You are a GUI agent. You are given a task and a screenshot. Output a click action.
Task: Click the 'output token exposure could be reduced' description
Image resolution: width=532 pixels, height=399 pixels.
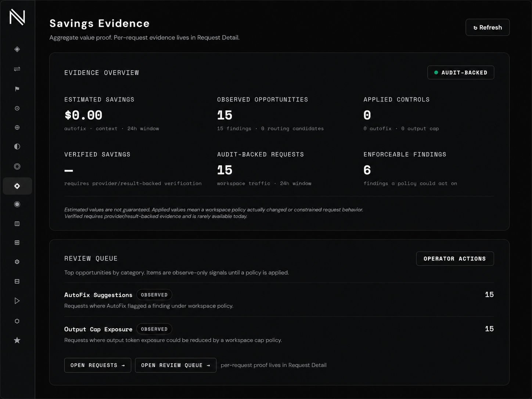click(173, 340)
